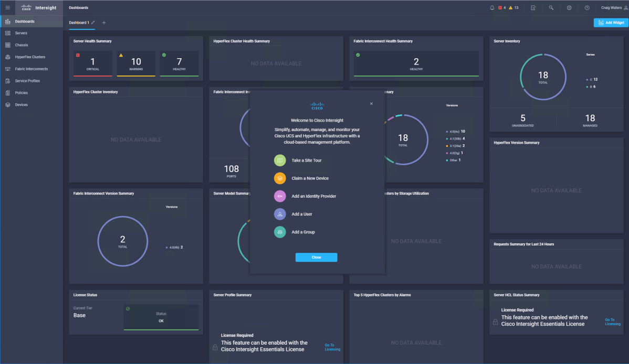
Task: Open the Craig Waters account menu
Action: click(611, 7)
